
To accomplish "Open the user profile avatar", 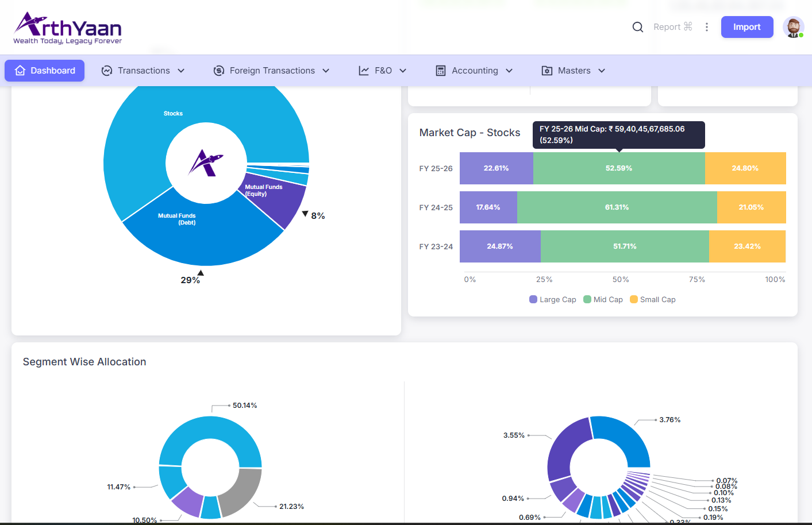I will [793, 27].
